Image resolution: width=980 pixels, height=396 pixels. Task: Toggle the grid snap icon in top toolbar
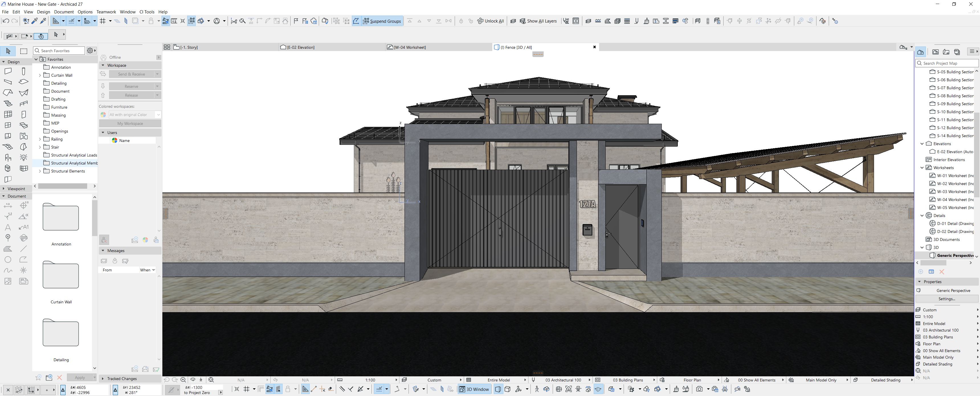coord(103,21)
